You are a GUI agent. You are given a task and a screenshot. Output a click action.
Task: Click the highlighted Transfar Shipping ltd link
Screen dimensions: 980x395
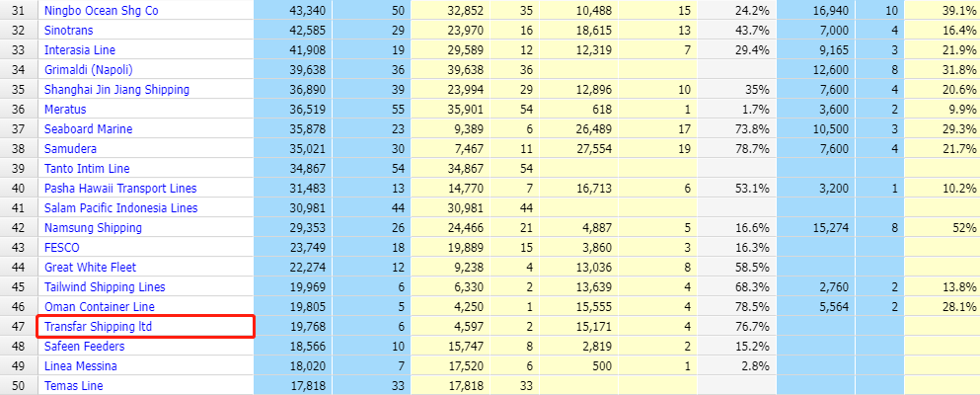click(99, 327)
